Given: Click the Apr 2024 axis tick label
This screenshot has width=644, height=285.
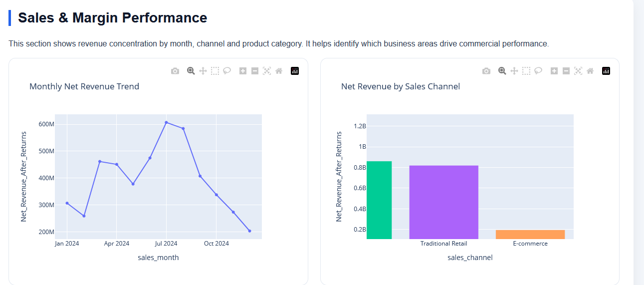Looking at the screenshot, I should click(x=117, y=244).
